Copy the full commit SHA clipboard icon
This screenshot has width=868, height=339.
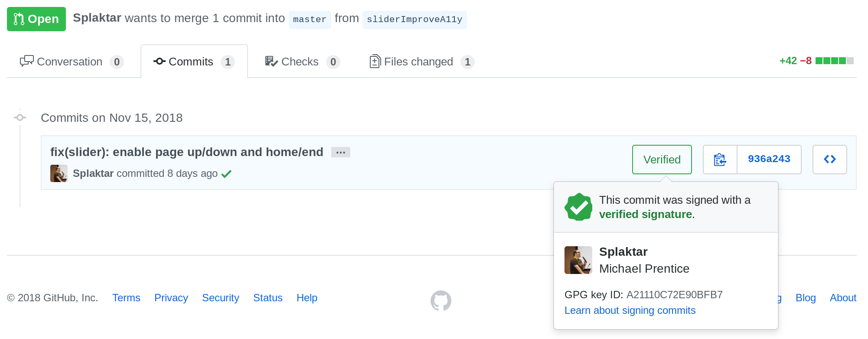[720, 160]
